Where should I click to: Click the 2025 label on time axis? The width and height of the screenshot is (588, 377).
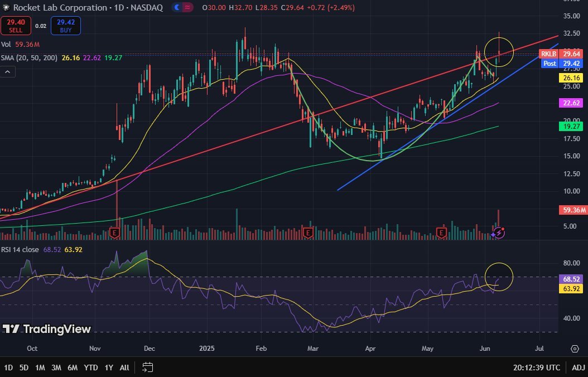tap(206, 349)
